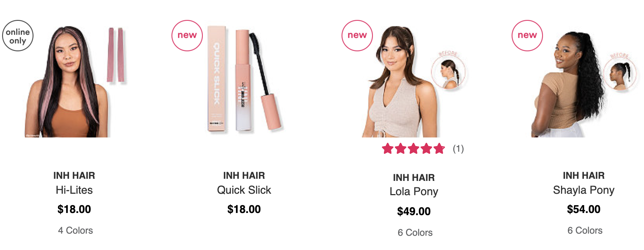Viewport: 644px width, 250px height.
Task: Open the Shayla Pony model image
Action: (x=569, y=84)
